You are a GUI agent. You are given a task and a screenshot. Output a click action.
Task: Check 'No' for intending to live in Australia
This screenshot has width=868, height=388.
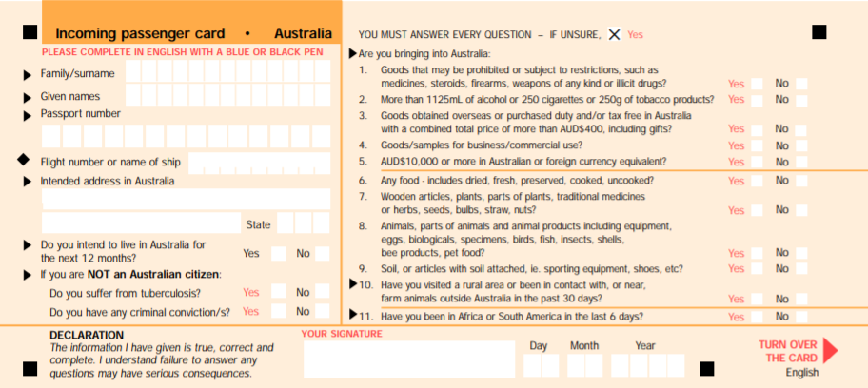pyautogui.click(x=323, y=254)
